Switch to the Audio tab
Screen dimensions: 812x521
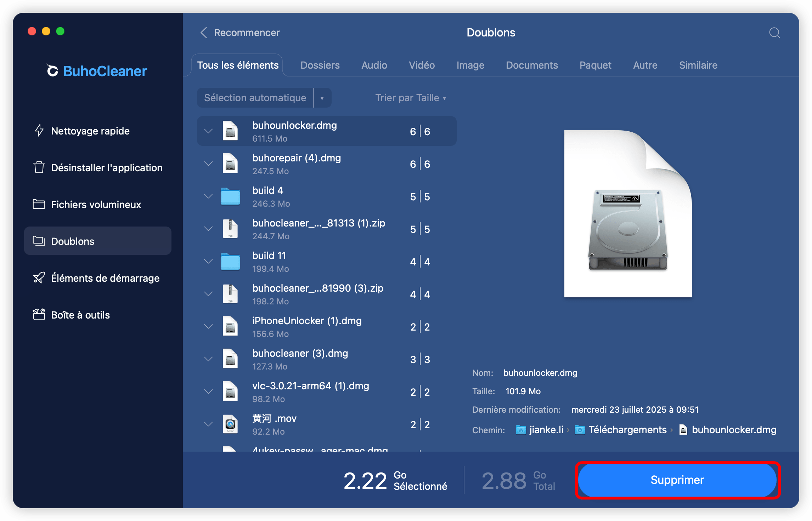tap(374, 65)
